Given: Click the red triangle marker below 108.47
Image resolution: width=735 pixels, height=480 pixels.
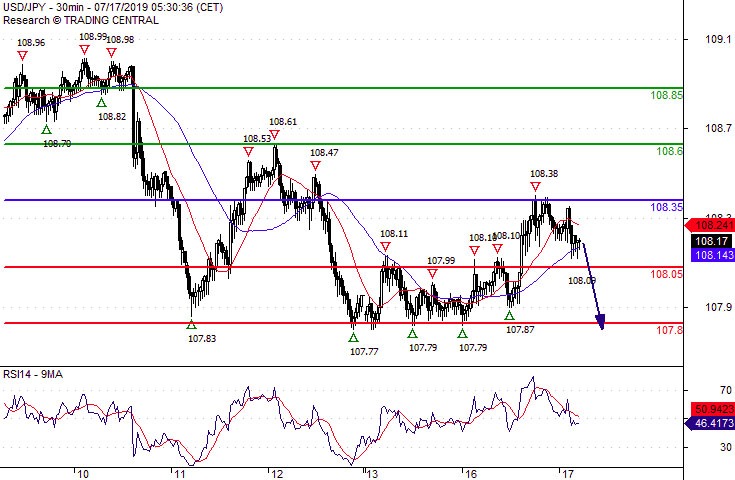Looking at the screenshot, I should (315, 165).
